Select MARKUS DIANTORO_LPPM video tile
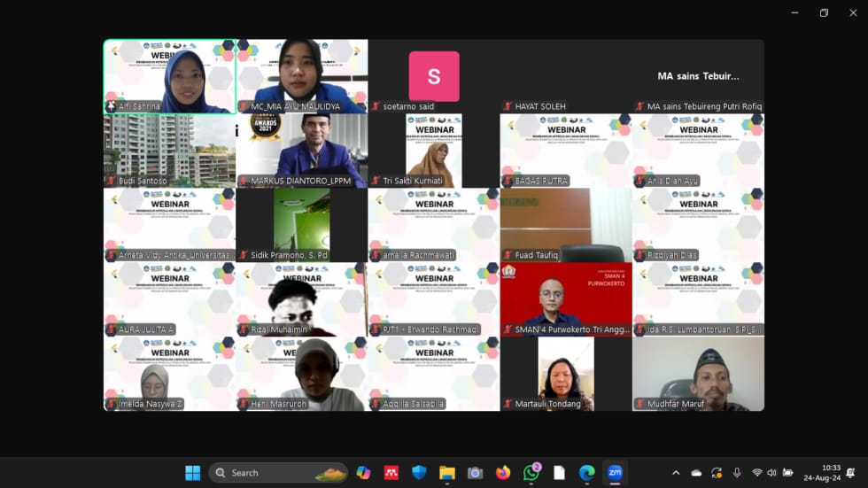 [301, 151]
